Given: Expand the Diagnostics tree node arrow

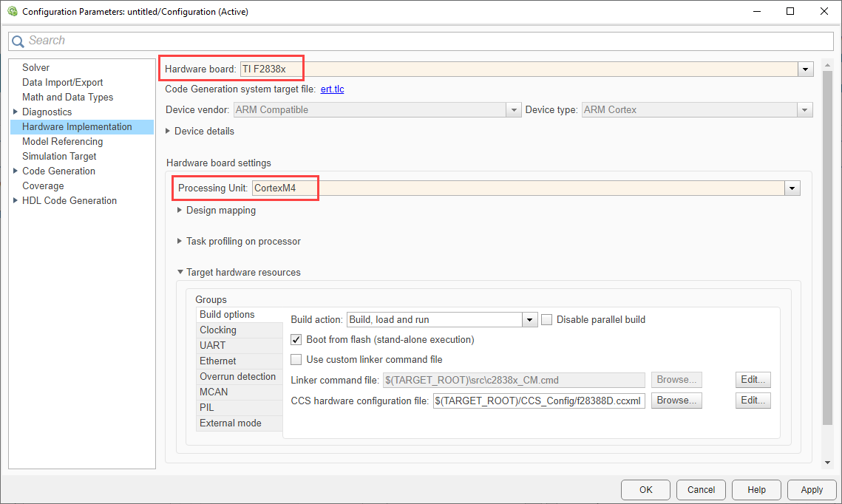Looking at the screenshot, I should tap(16, 112).
